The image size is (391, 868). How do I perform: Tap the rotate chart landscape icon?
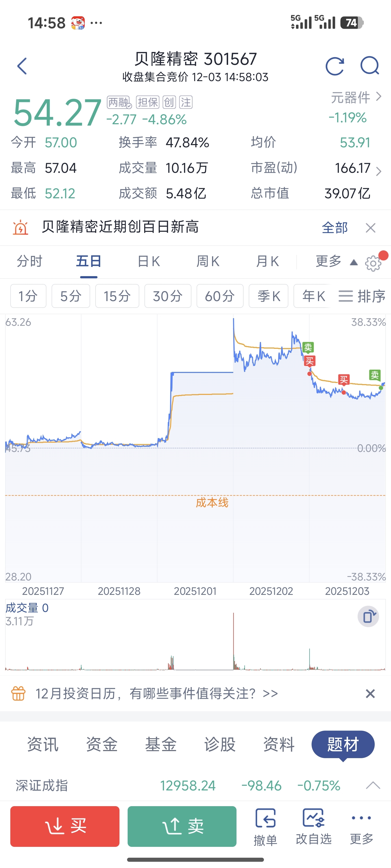click(368, 617)
